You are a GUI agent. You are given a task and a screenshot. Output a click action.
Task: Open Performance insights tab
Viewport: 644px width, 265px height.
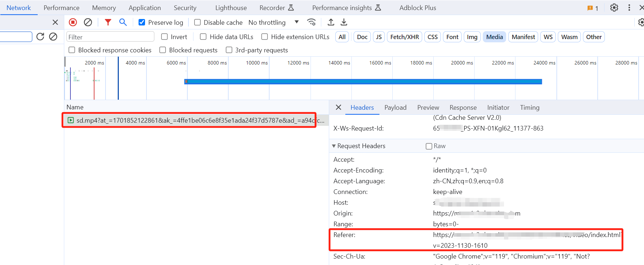click(x=346, y=8)
